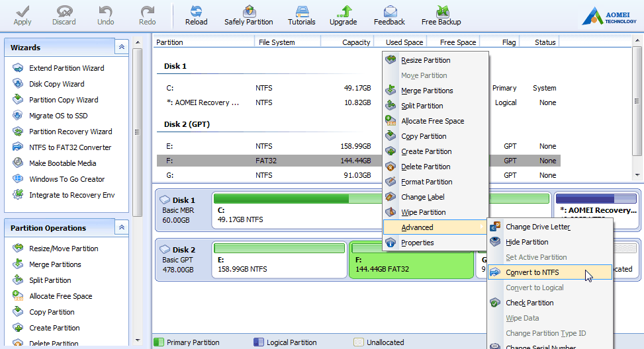Open the Partition Copy Wizard
Image resolution: width=644 pixels, height=349 pixels.
pyautogui.click(x=64, y=100)
